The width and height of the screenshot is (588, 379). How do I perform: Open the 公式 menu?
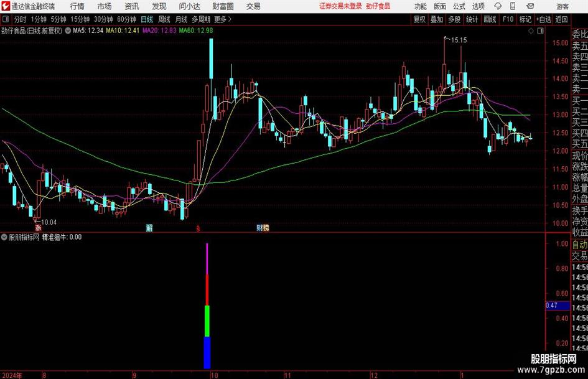tap(459, 6)
